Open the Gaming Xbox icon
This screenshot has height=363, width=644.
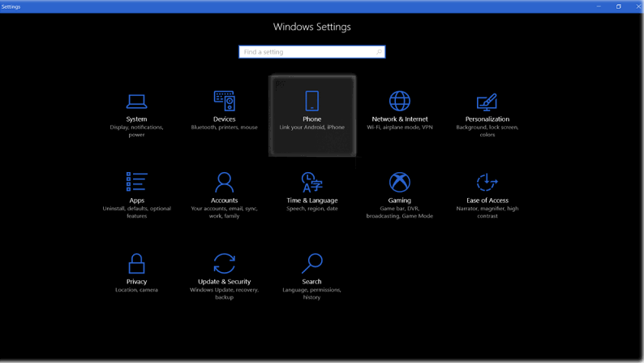click(400, 182)
